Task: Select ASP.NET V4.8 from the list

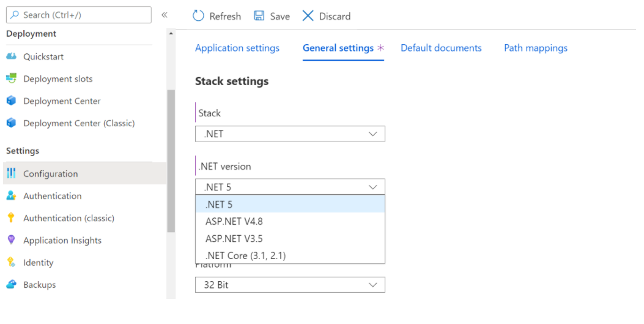Action: tap(234, 221)
